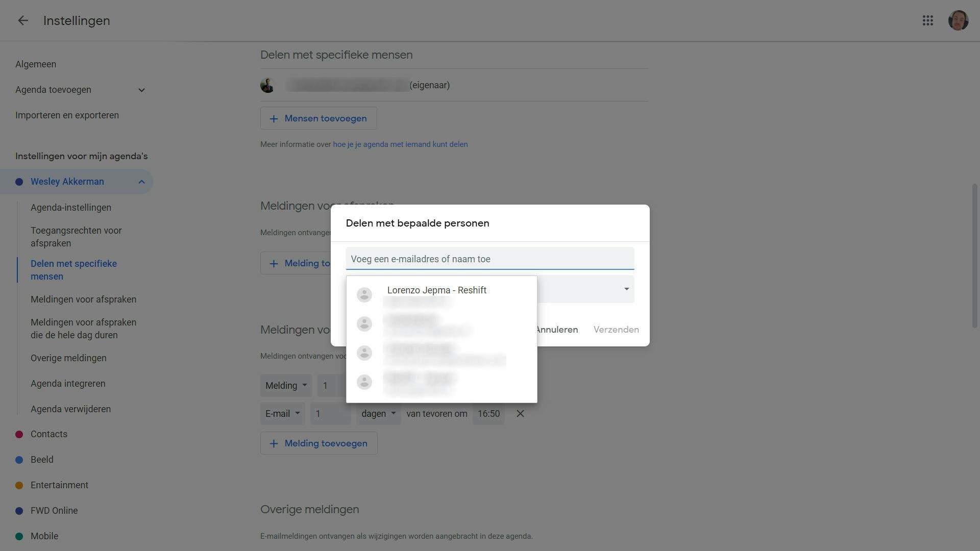Click Annuleren in the share dialog
Image resolution: width=980 pixels, height=551 pixels.
tap(557, 330)
